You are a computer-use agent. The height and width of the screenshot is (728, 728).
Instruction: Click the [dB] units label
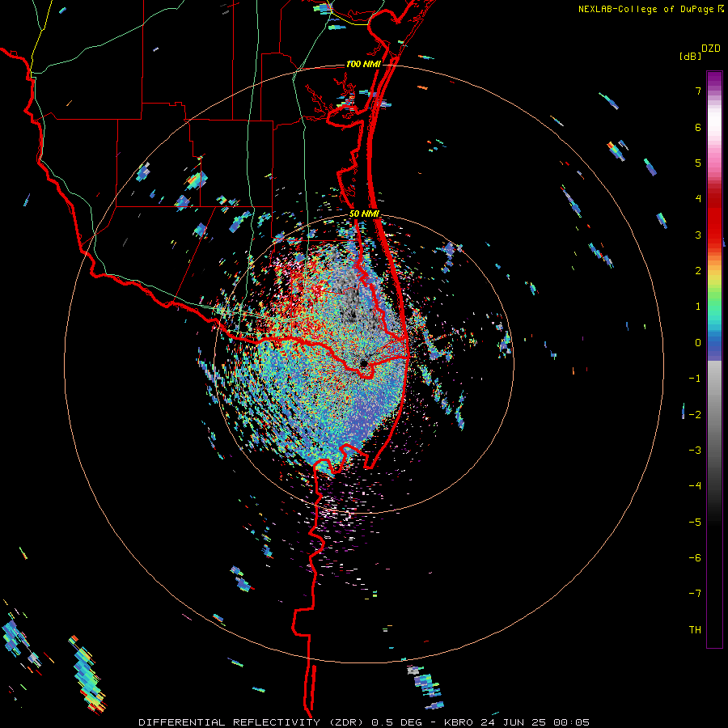pyautogui.click(x=690, y=56)
